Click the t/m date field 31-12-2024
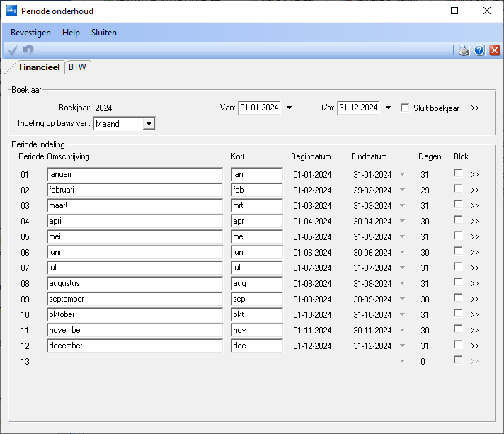504x434 pixels. pos(358,108)
